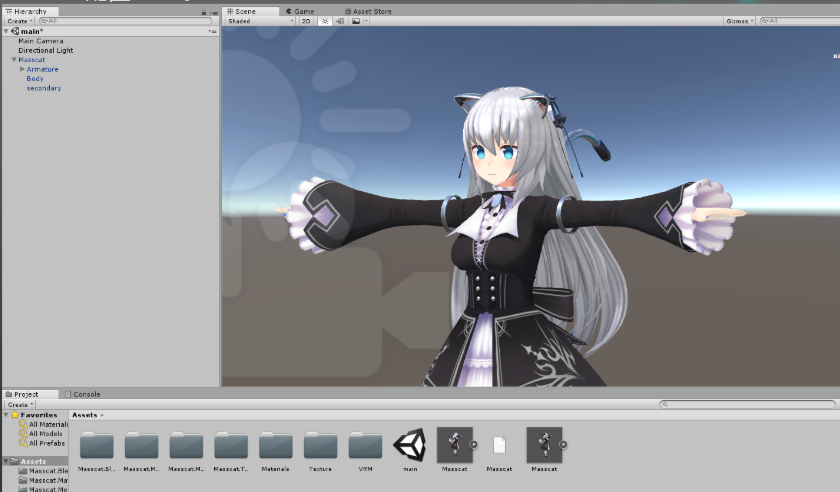Screen dimensions: 840x492
Task: Click in the Hierarchy search field
Action: [125, 21]
